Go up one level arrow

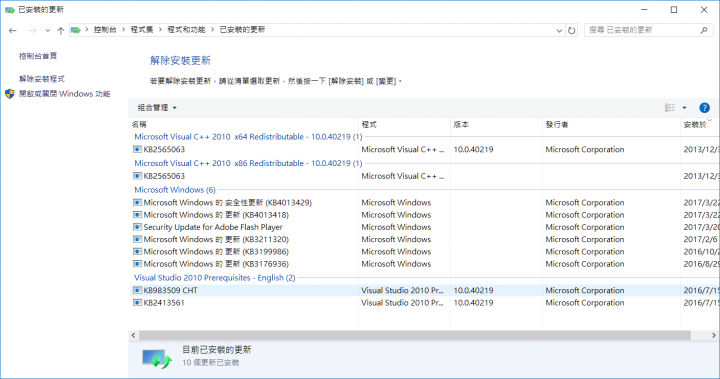61,30
